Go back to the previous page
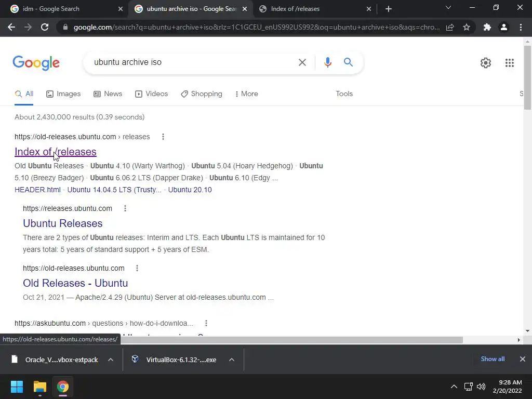Image resolution: width=532 pixels, height=399 pixels. 11,27
